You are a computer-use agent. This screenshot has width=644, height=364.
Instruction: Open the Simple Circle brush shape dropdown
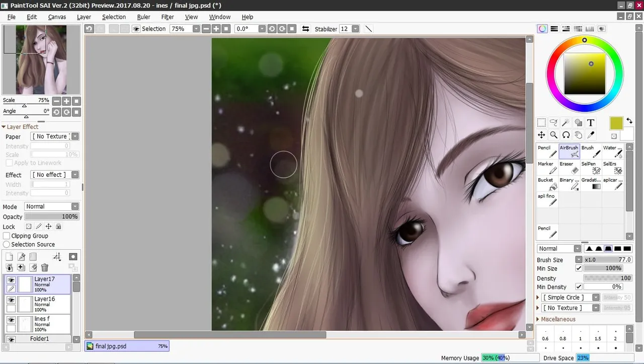[596, 298]
